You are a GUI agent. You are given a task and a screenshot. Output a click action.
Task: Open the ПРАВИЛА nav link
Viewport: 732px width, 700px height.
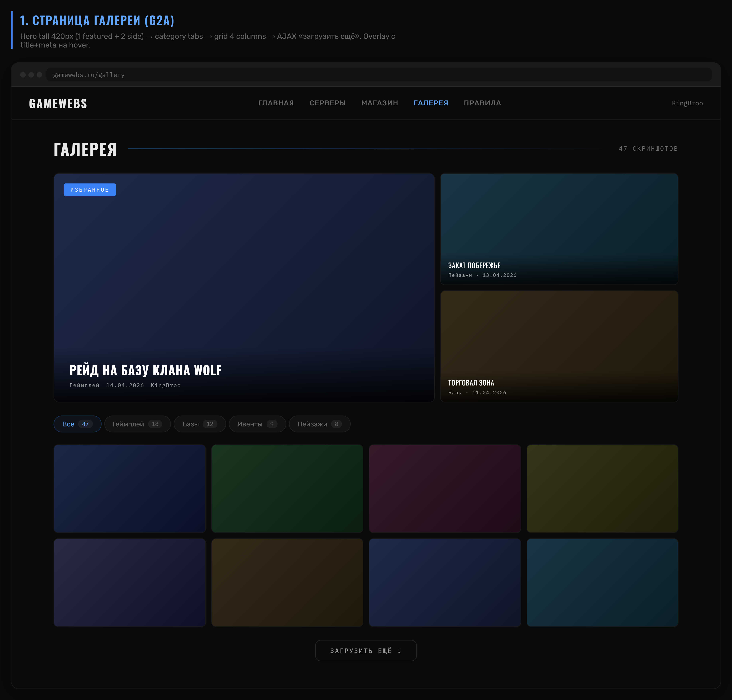pos(482,103)
